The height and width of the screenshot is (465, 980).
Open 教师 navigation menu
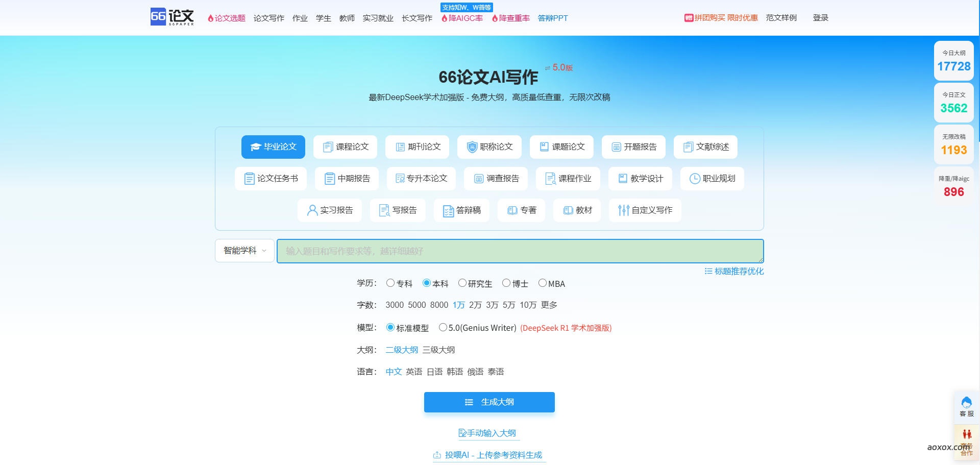point(347,18)
